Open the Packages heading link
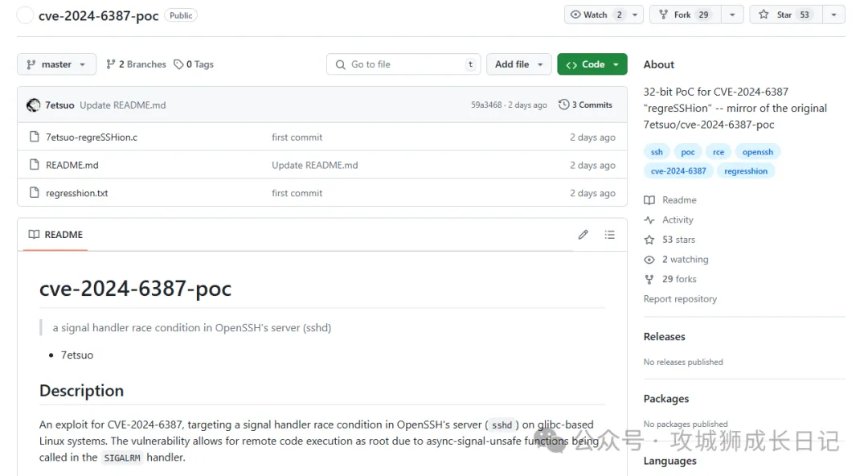 pyautogui.click(x=666, y=399)
